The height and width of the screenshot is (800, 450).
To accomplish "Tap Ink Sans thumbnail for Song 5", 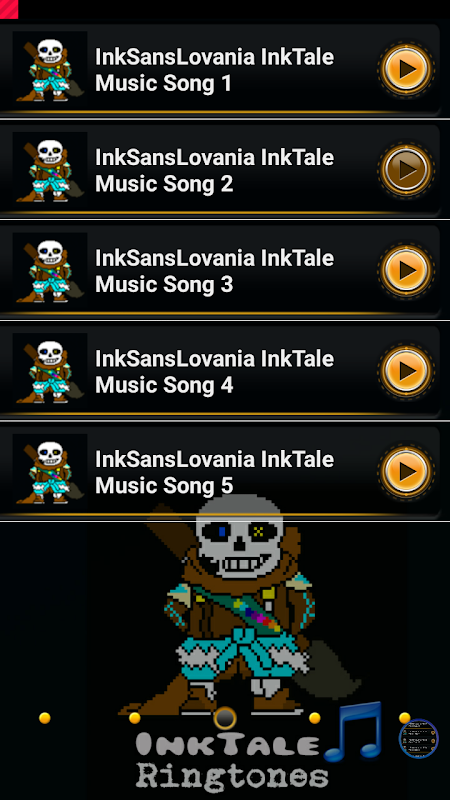I will pyautogui.click(x=49, y=471).
